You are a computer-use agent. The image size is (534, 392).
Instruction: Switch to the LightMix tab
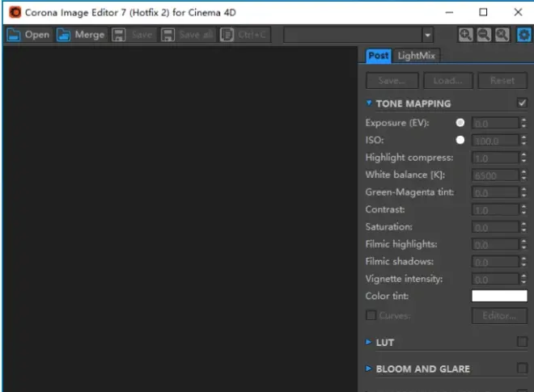pyautogui.click(x=417, y=56)
